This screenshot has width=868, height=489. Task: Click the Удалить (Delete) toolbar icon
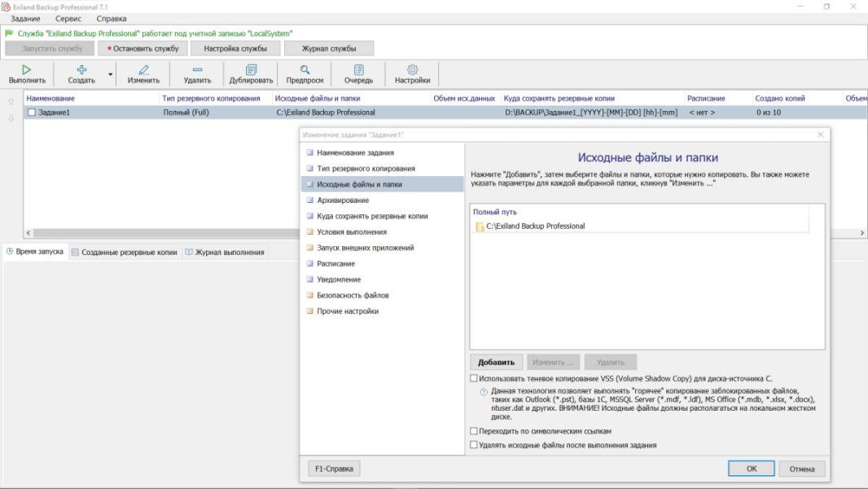pos(197,70)
